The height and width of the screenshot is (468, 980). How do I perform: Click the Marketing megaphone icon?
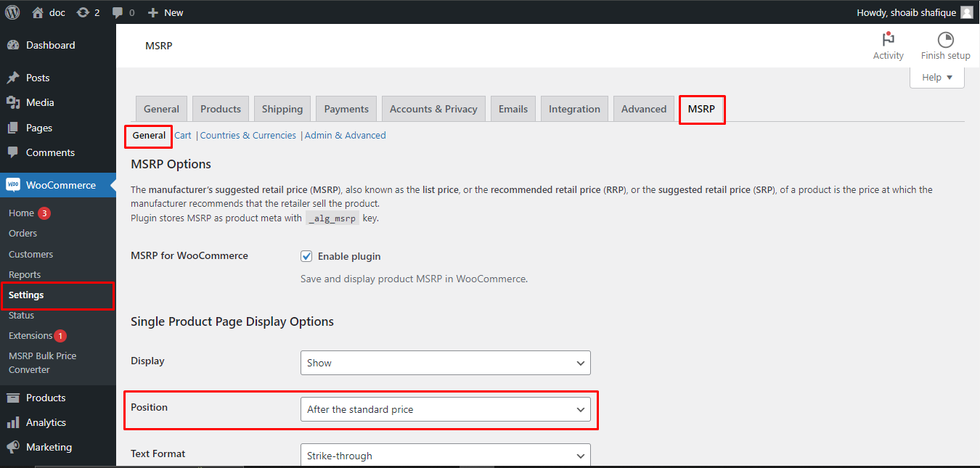coord(13,447)
